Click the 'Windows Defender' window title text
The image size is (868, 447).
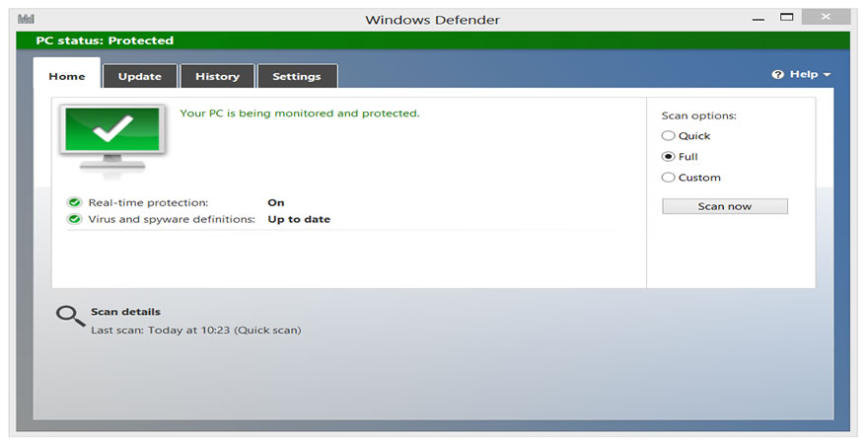point(432,20)
